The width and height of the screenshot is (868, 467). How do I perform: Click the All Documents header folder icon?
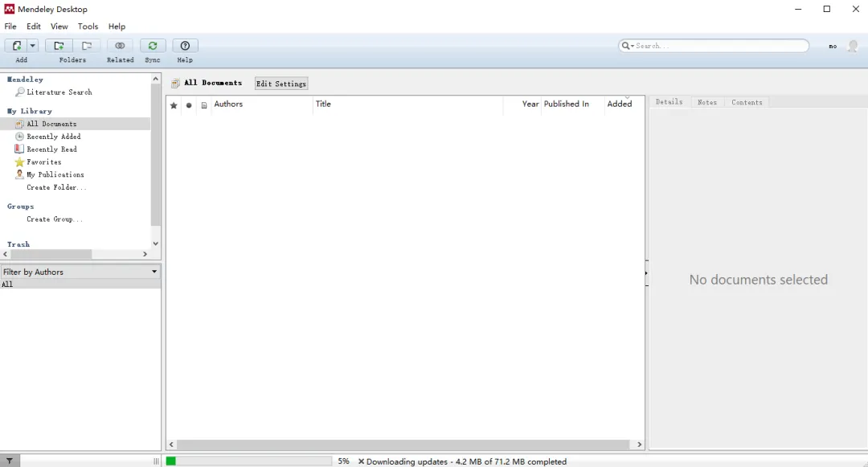(x=175, y=84)
